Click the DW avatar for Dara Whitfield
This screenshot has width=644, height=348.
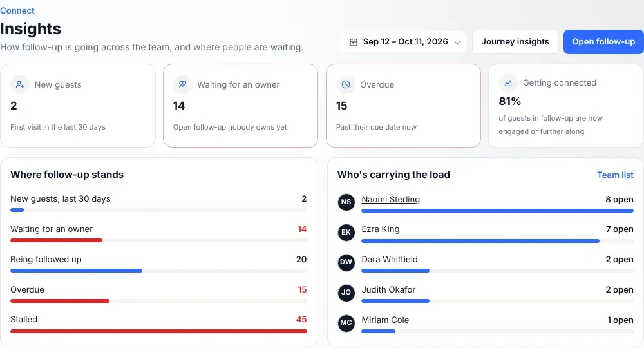click(x=346, y=262)
